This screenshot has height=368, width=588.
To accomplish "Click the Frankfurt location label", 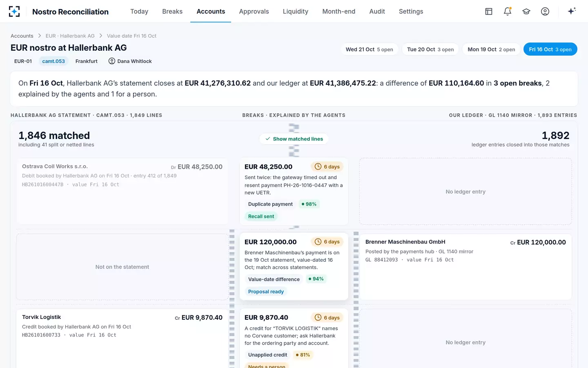I will 87,61.
